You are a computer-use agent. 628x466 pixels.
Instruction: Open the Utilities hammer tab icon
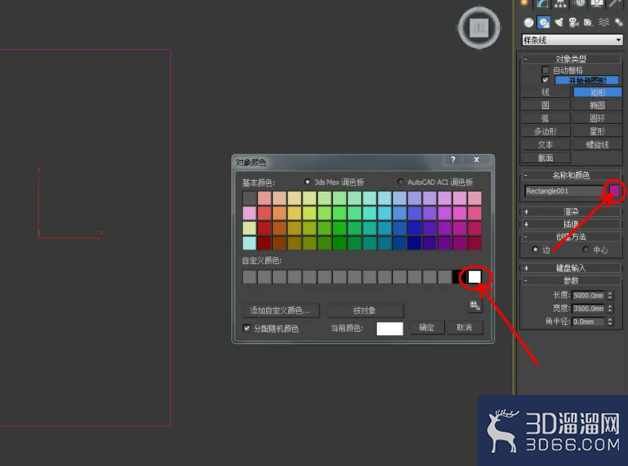(615, 4)
